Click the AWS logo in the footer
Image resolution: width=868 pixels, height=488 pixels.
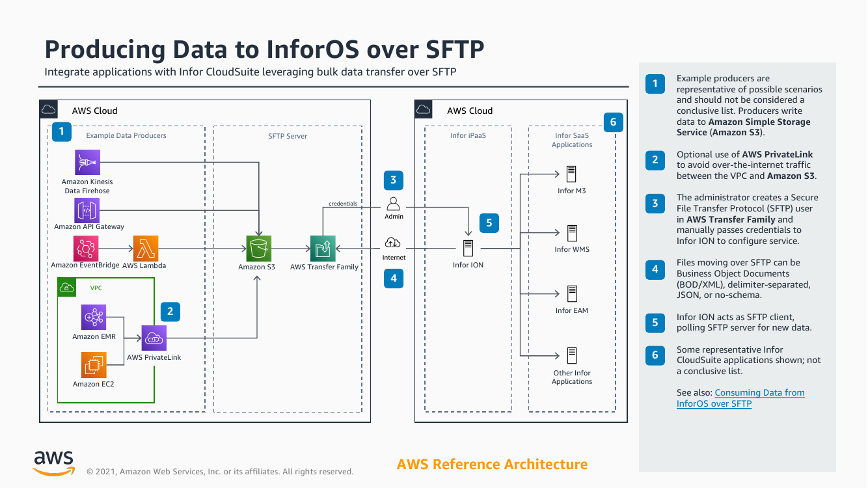point(54,463)
